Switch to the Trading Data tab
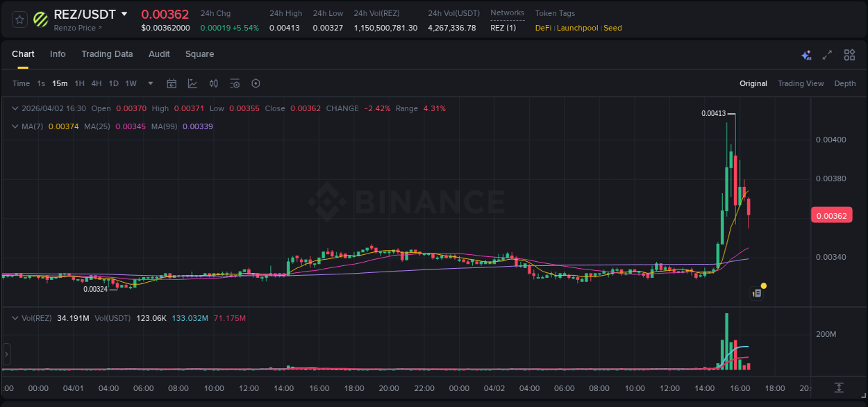This screenshot has height=407, width=868. (107, 54)
